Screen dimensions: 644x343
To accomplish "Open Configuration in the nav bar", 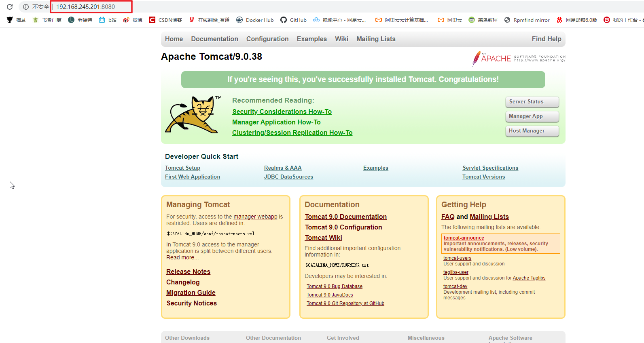I will point(267,39).
